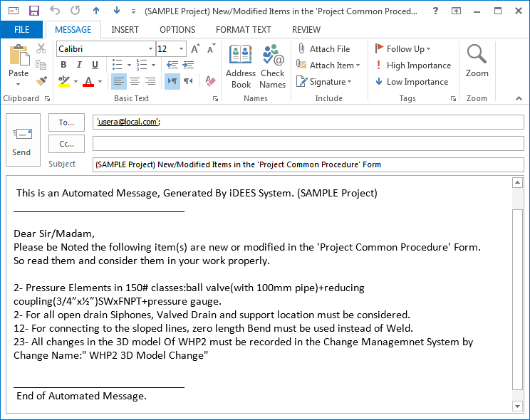Click Ribbon Display Options icon
This screenshot has width=530, height=420.
[457, 11]
